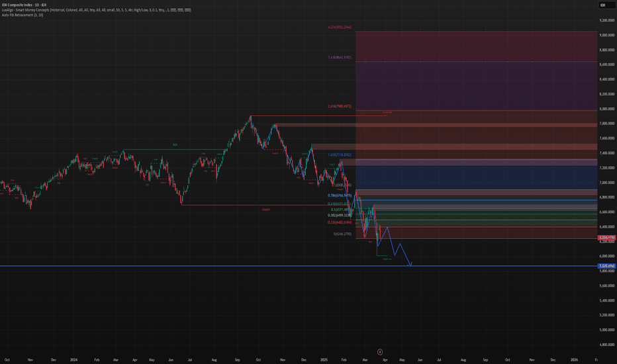Select the IDX Composite Index chart title
This screenshot has height=364, width=617.
coord(24,5)
